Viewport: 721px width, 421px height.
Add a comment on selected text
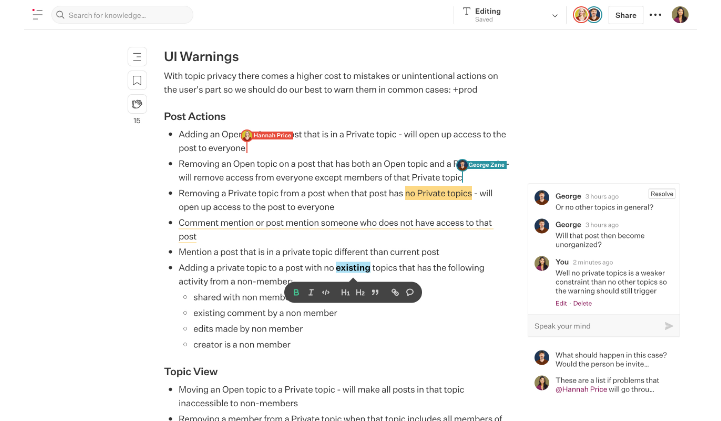pyautogui.click(x=410, y=292)
